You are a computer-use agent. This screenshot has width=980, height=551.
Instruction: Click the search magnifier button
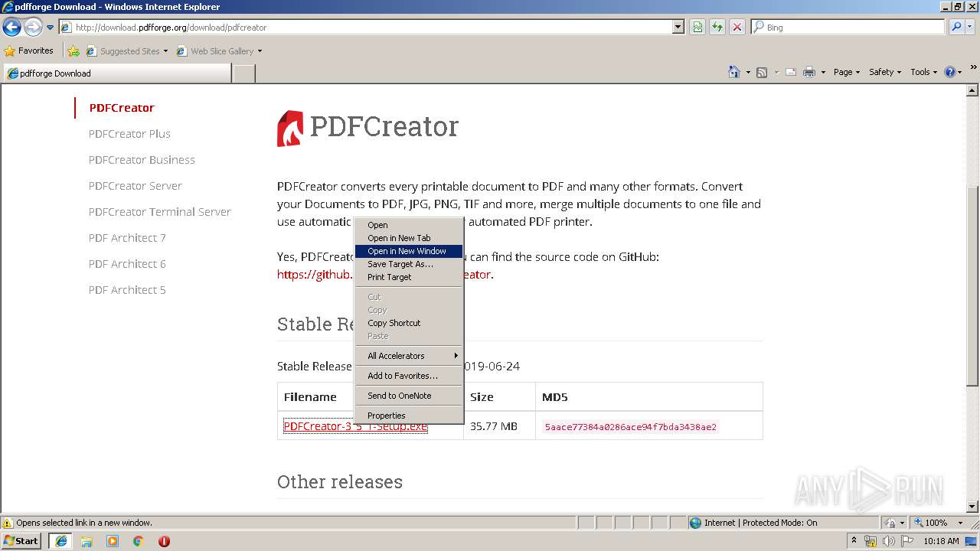pyautogui.click(x=955, y=28)
